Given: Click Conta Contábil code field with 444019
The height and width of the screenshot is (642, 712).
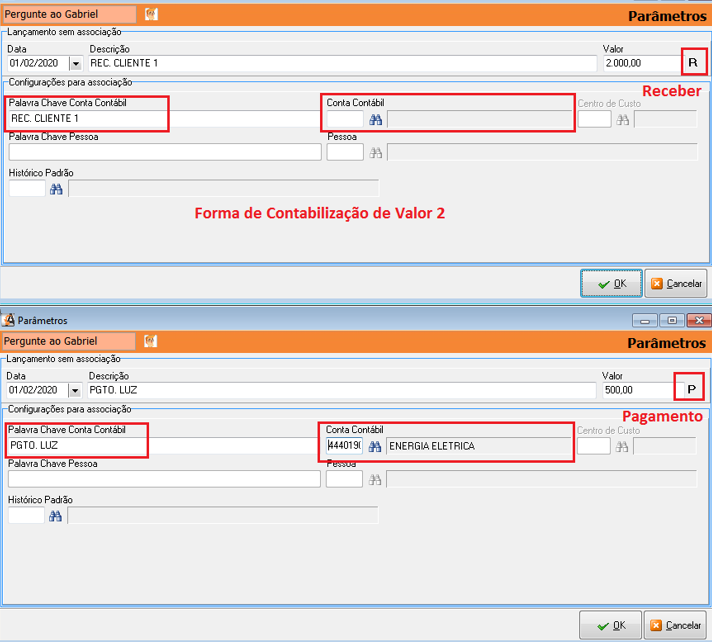Looking at the screenshot, I should tap(344, 446).
